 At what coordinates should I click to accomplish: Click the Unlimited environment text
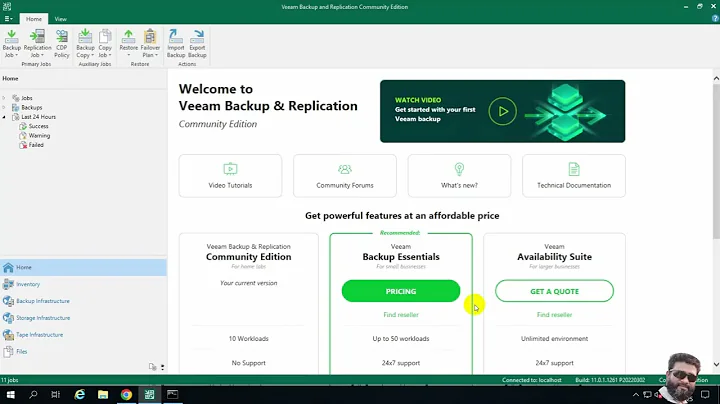click(x=554, y=338)
